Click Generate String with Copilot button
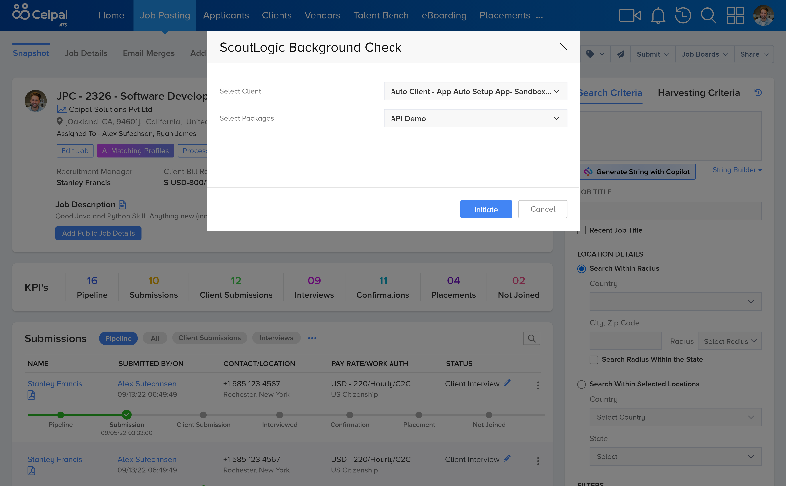786x486 pixels. click(x=638, y=172)
